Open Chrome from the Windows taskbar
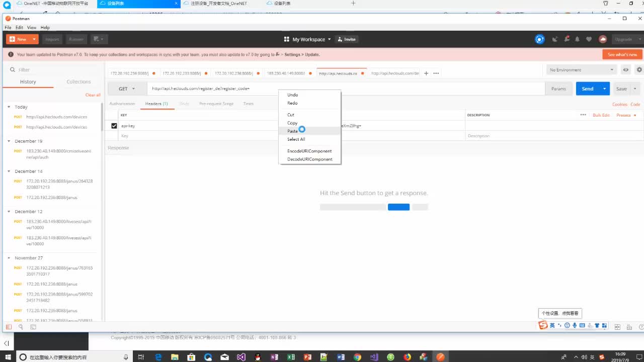This screenshot has width=644, height=362. tap(357, 357)
